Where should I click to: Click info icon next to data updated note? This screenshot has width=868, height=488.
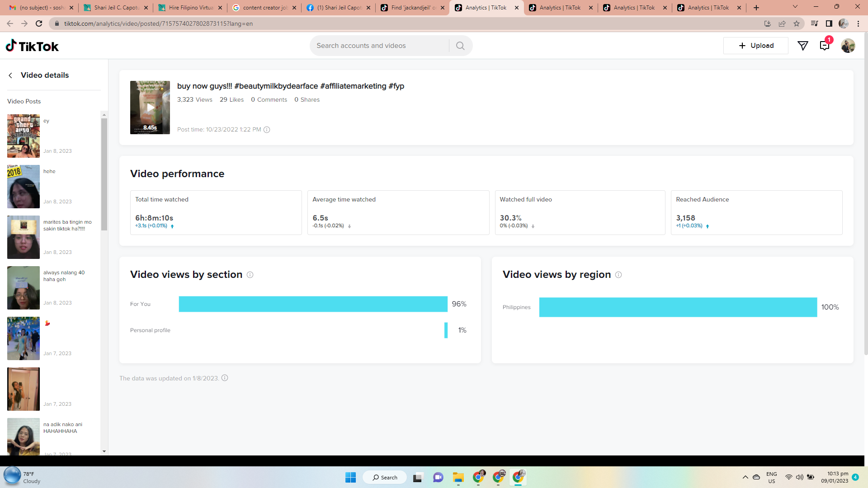pos(225,378)
